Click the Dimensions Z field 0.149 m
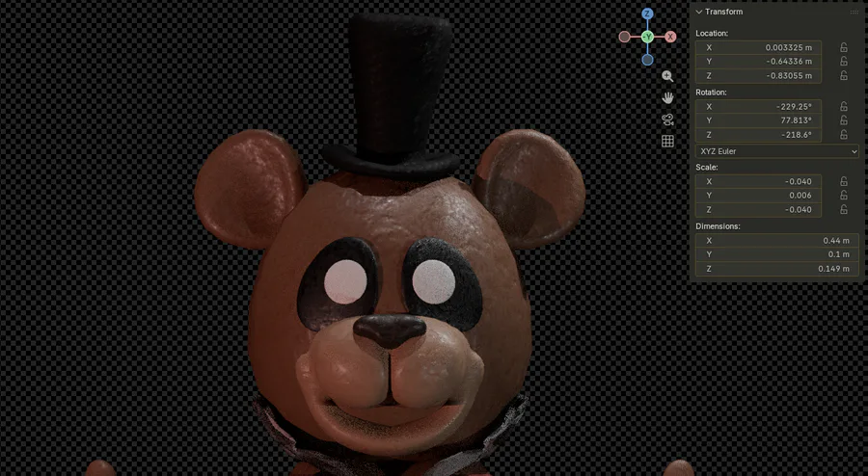This screenshot has height=476, width=868. (x=776, y=269)
